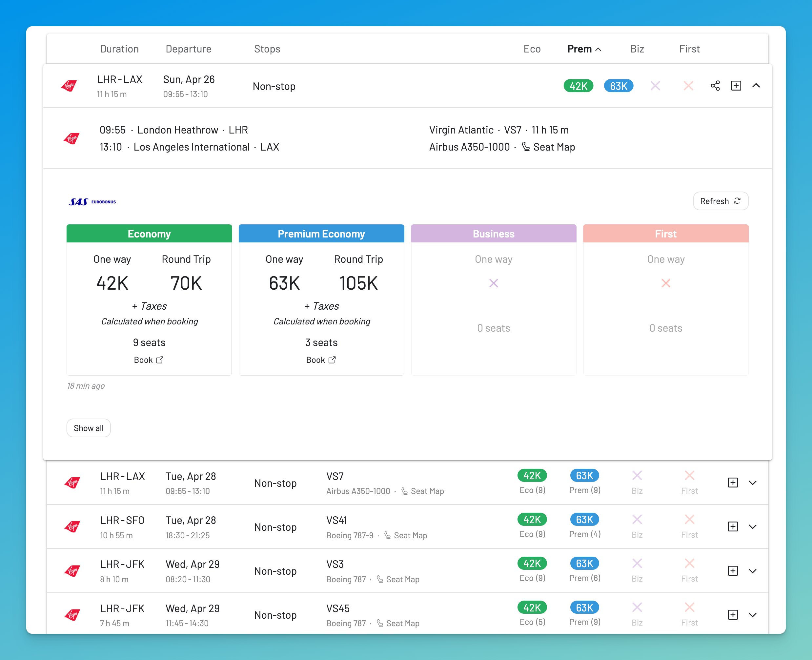This screenshot has height=660, width=812.
Task: Click the SAS EuroBonus logo
Action: point(92,201)
